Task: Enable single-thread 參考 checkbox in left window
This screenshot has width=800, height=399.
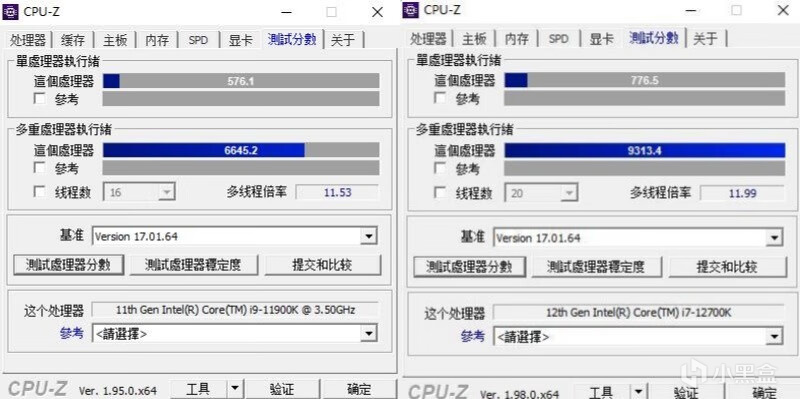Action: click(x=40, y=98)
